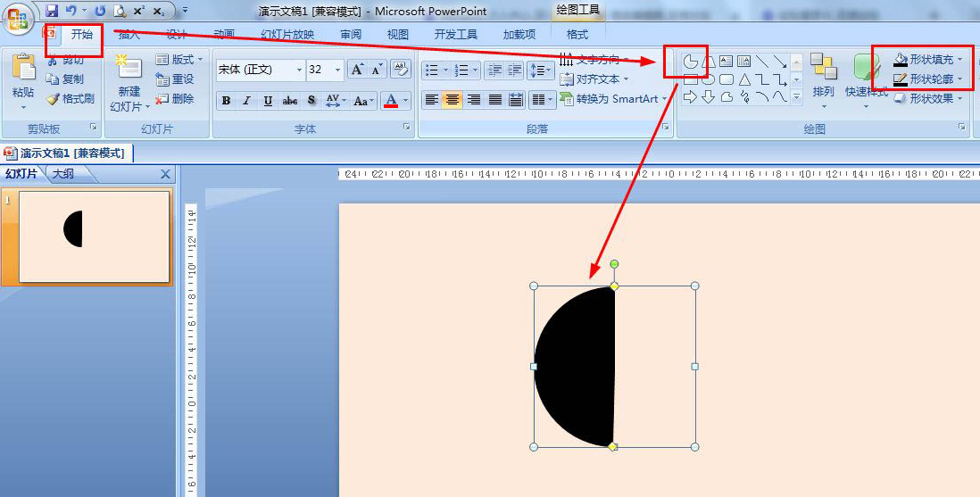The width and height of the screenshot is (980, 497).
Task: Apply distributed alignment to paragraph
Action: click(516, 99)
